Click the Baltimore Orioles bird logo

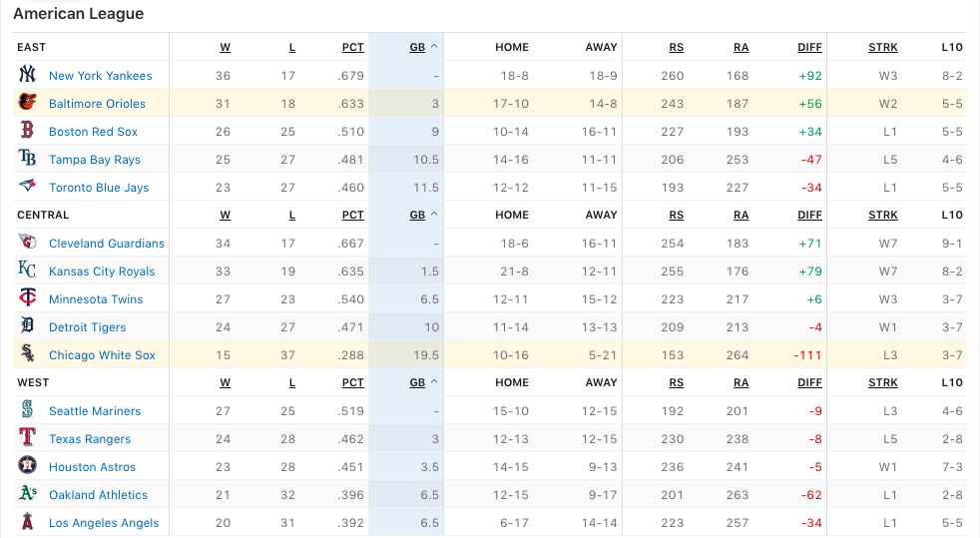coord(27,103)
